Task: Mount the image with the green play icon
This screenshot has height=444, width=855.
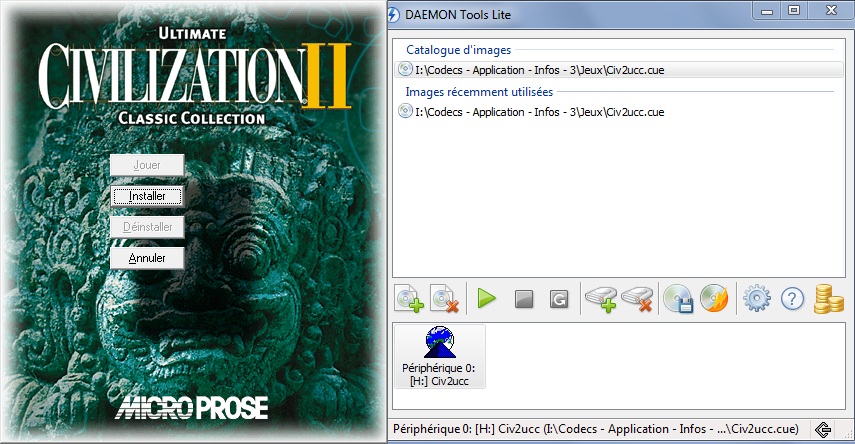Action: point(486,299)
